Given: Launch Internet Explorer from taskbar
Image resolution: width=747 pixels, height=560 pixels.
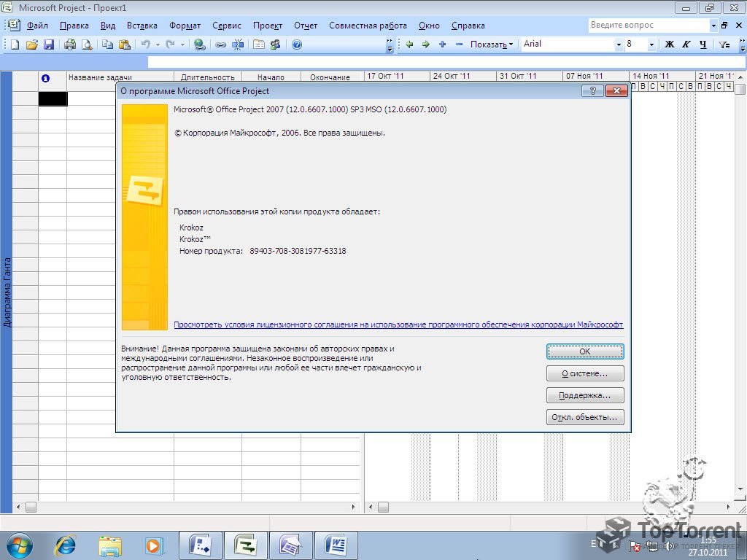Looking at the screenshot, I should pyautogui.click(x=65, y=545).
